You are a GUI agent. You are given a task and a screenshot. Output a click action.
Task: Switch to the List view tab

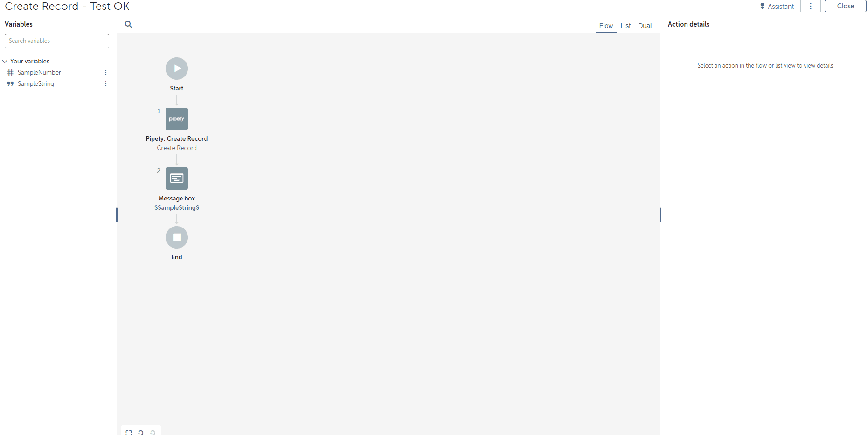pos(625,26)
